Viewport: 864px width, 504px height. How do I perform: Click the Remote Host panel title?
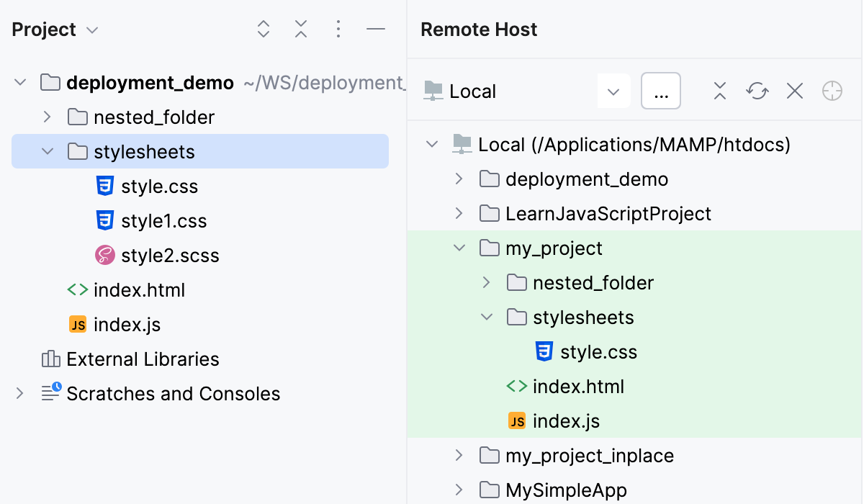coord(479,30)
